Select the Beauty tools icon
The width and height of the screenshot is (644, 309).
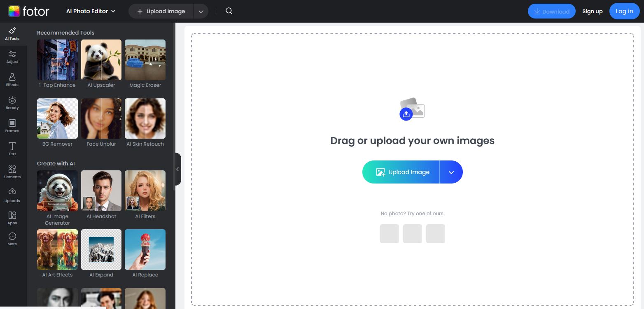pos(12,103)
